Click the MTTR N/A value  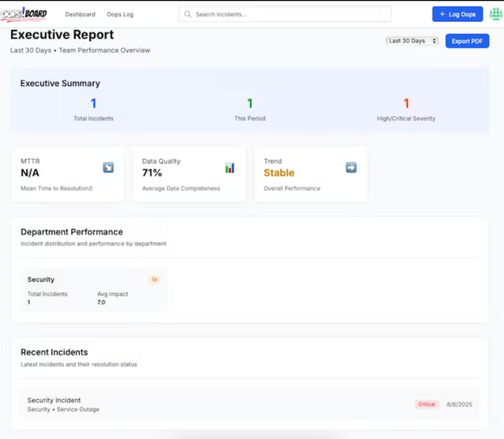pyautogui.click(x=30, y=173)
